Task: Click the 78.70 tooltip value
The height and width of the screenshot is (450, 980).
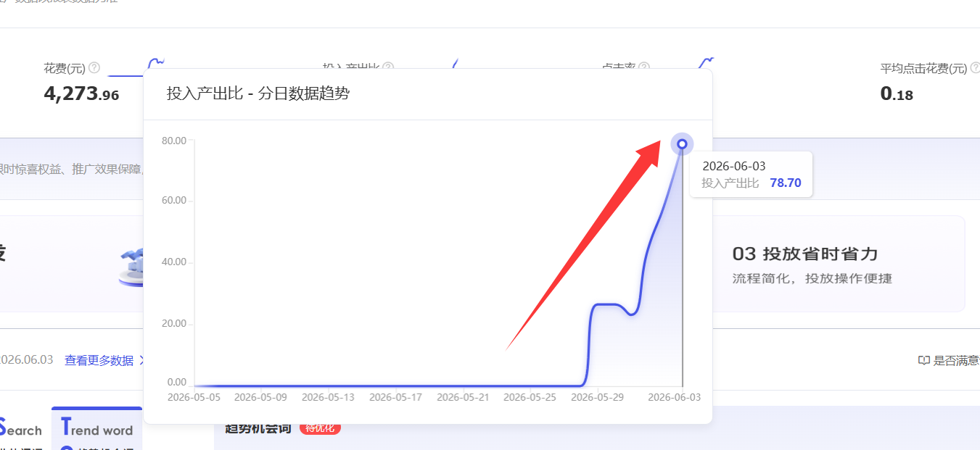Action: [786, 183]
